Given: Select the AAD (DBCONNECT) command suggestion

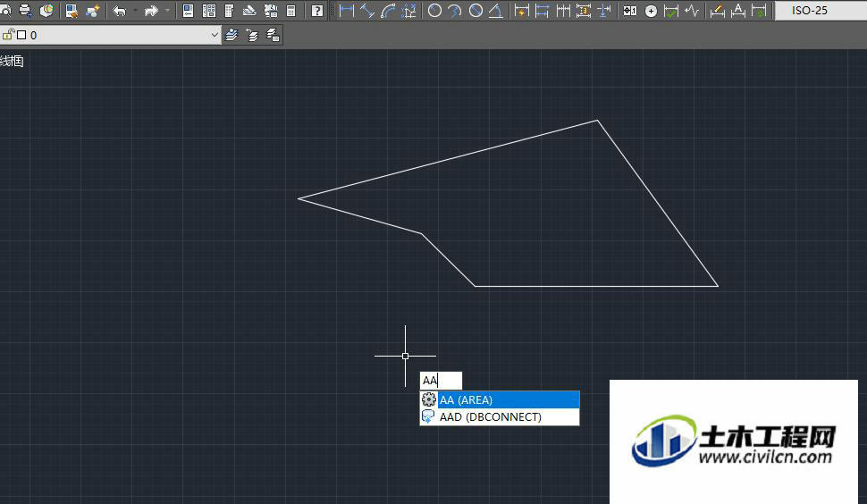Looking at the screenshot, I should 500,416.
